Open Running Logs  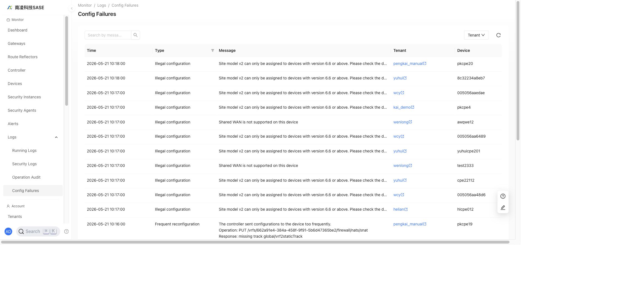pos(24,150)
